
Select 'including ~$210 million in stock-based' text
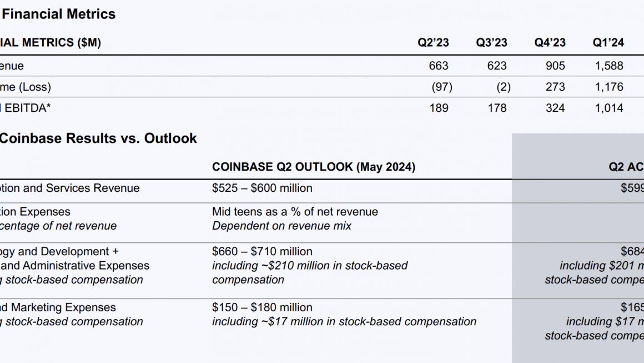(x=310, y=266)
